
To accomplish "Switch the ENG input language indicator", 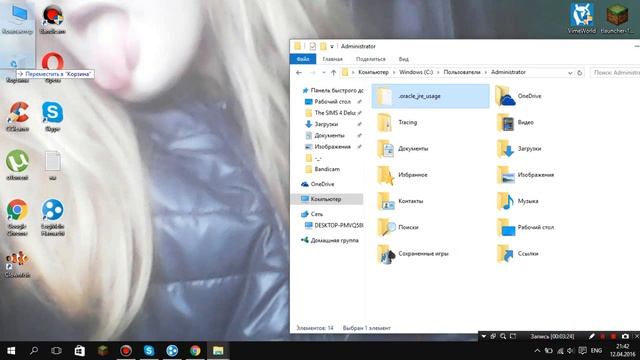I will pos(596,351).
